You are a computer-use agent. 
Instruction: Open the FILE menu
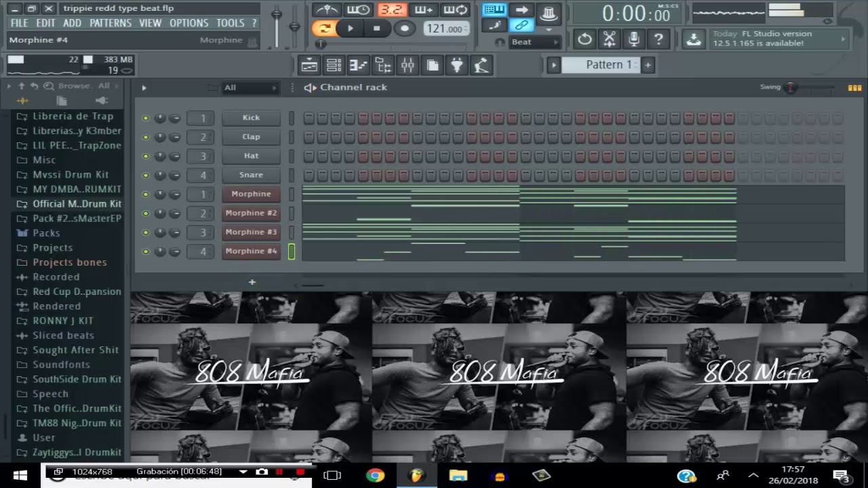tap(20, 23)
